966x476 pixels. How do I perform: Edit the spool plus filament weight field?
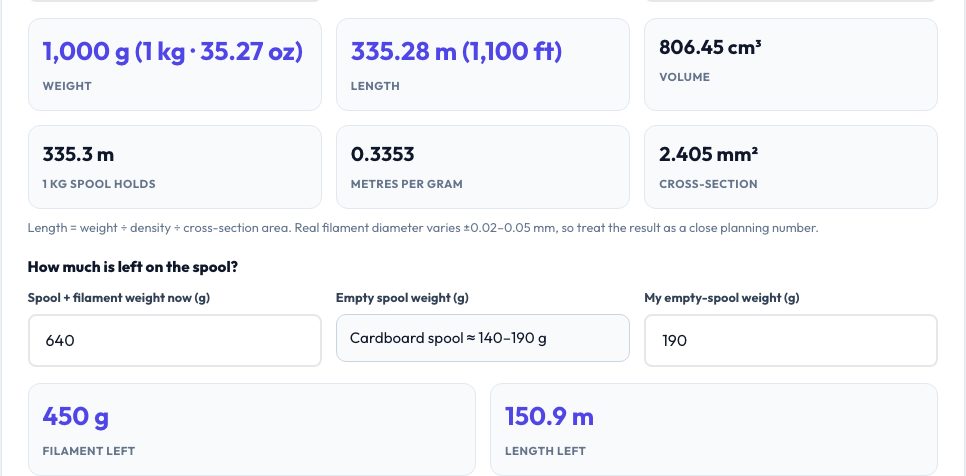(174, 341)
